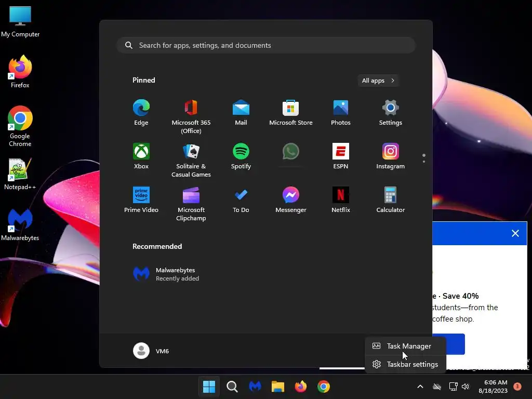Launch the Calculator app
The image size is (532, 399).
391,200
